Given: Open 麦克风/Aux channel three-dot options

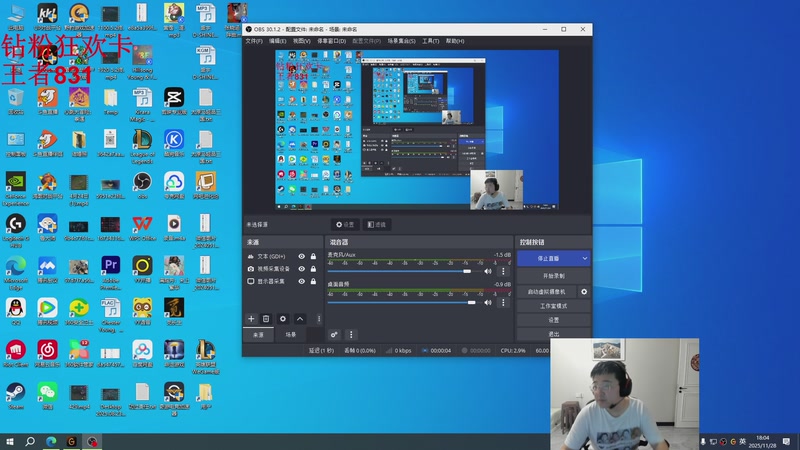Looking at the screenshot, I should [x=503, y=271].
